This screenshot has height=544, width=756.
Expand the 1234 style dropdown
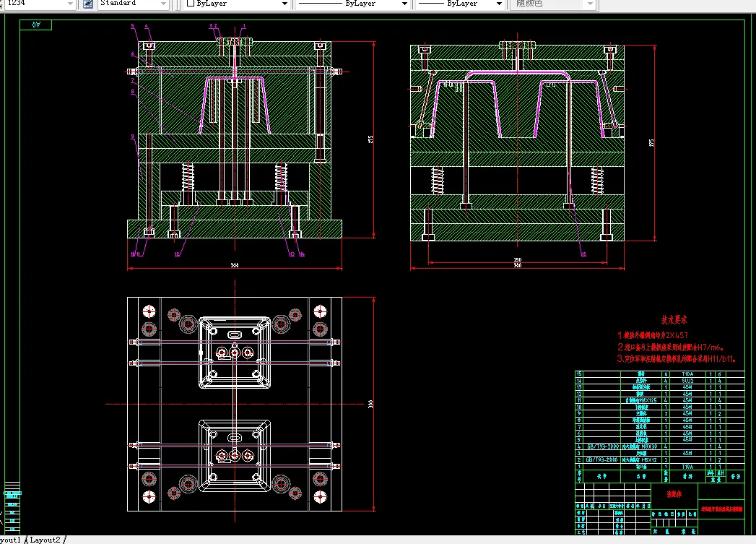[x=70, y=4]
